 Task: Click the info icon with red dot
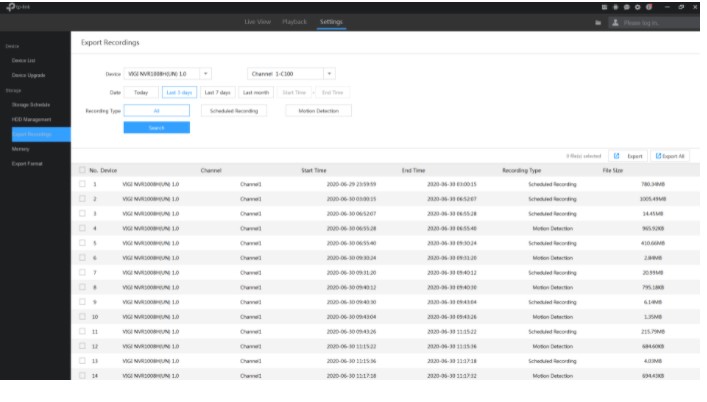coord(649,7)
